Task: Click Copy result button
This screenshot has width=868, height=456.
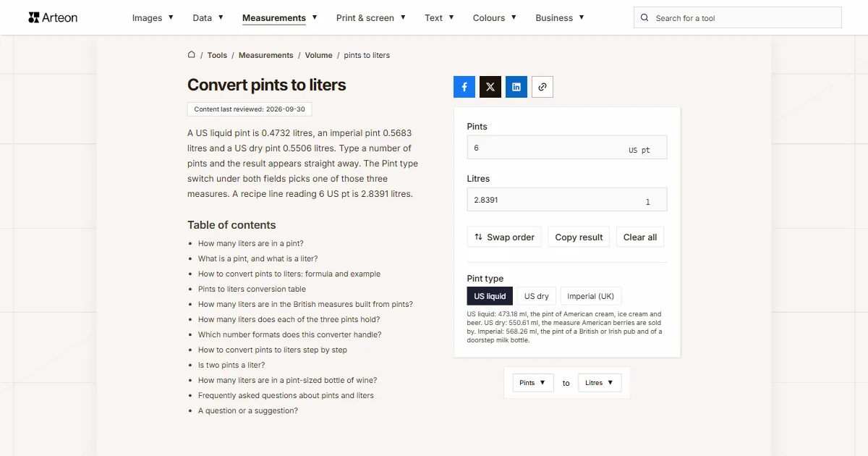Action: 579,237
